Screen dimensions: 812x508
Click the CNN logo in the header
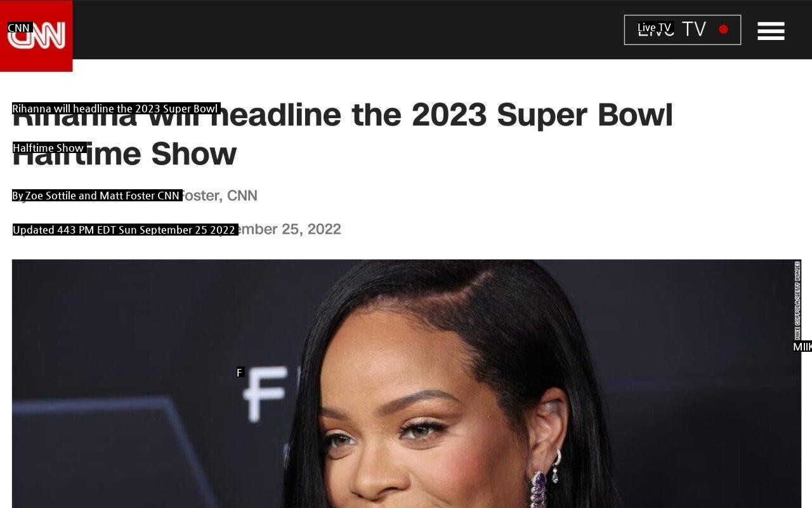pos(36,36)
